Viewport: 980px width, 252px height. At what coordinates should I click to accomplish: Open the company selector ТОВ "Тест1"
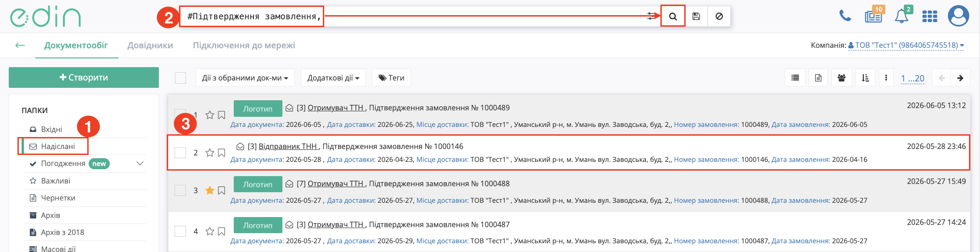pyautogui.click(x=906, y=45)
